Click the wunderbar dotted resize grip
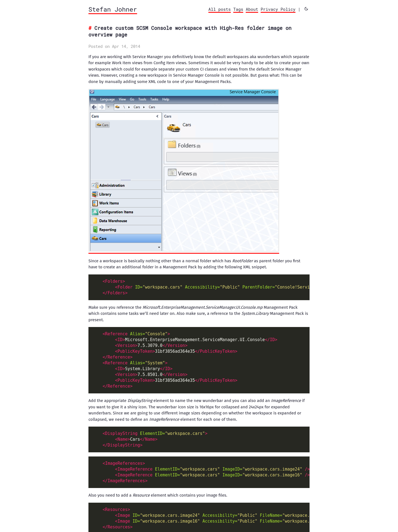 click(126, 180)
